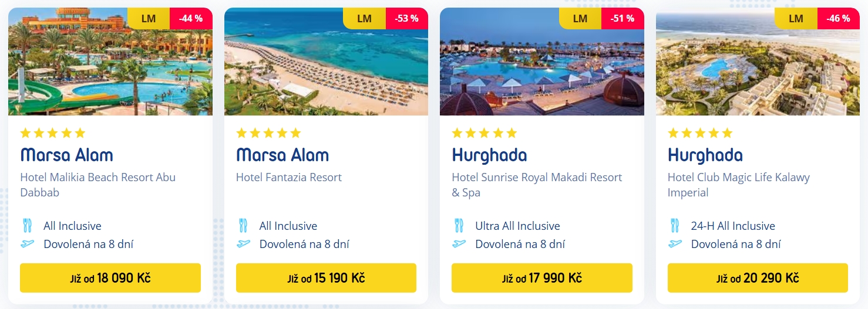Click the 'Již od 18 090 Kč' button

[x=110, y=278]
